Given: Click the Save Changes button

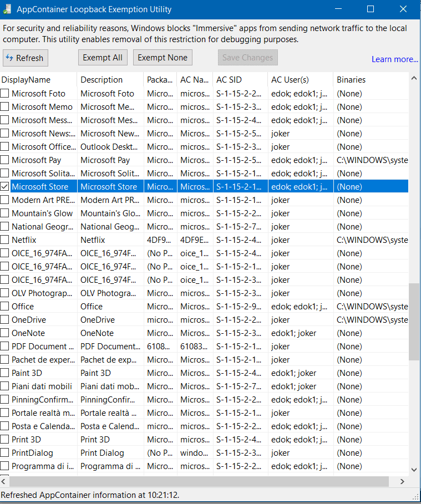Looking at the screenshot, I should (247, 58).
